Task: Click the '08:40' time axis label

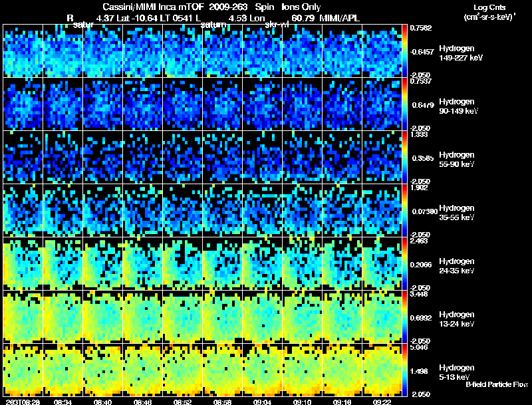Action: tap(103, 402)
